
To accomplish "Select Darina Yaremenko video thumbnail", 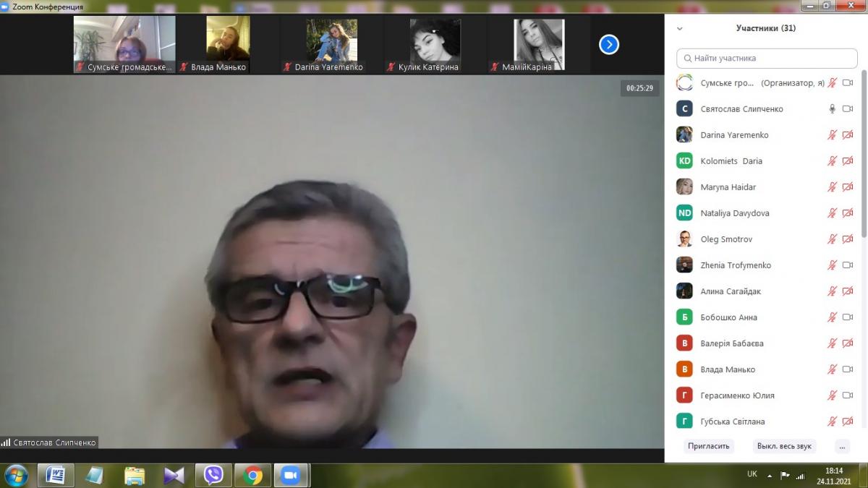I will pos(332,45).
